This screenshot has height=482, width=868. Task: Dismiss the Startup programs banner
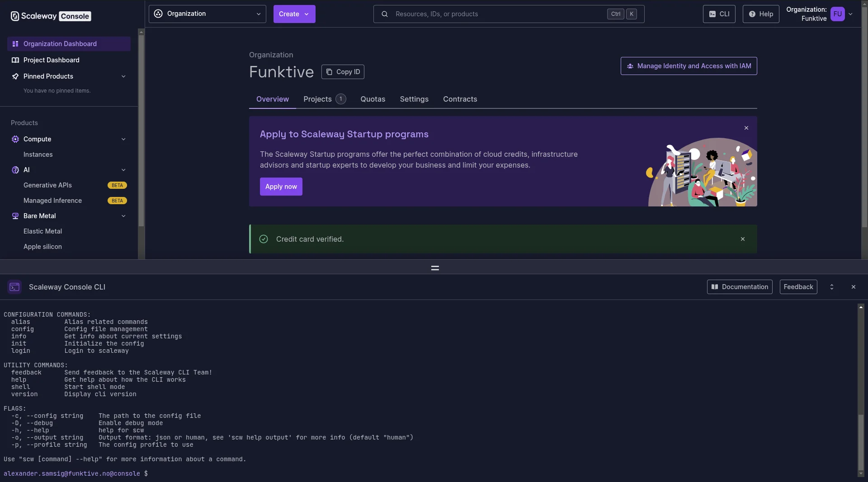click(746, 128)
